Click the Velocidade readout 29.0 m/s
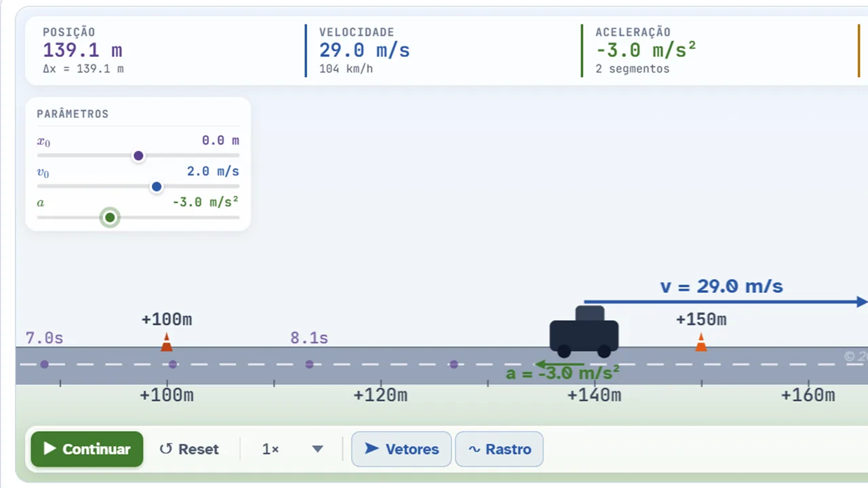Image resolution: width=868 pixels, height=488 pixels. coord(365,50)
